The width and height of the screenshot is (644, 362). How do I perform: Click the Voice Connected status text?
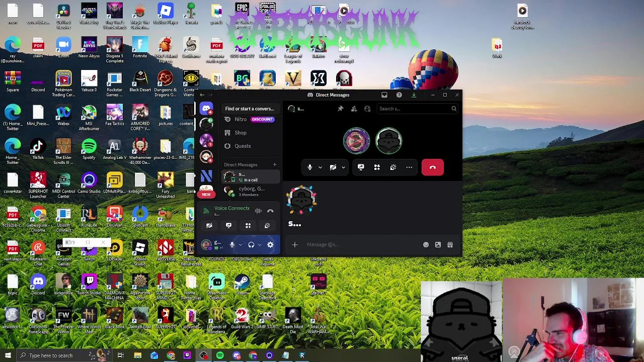(231, 208)
